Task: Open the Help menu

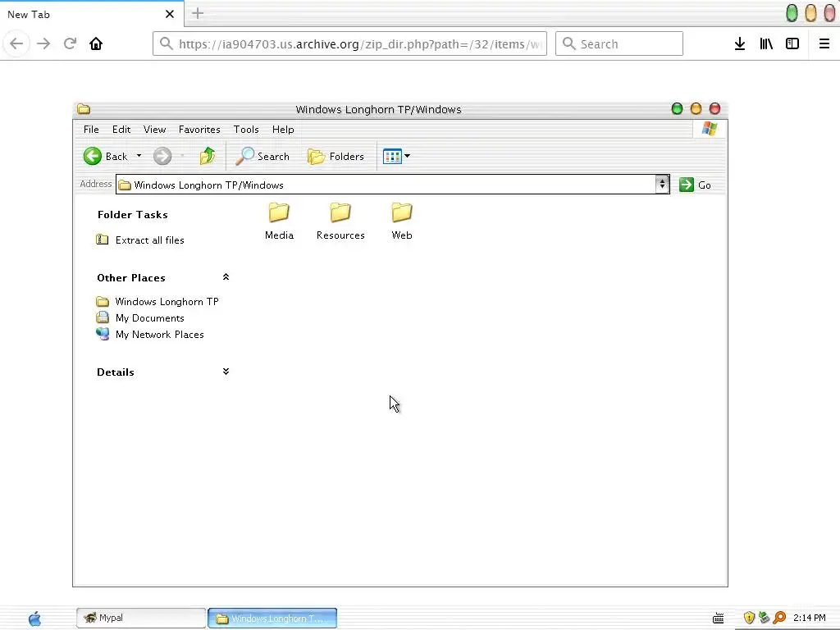Action: [x=283, y=130]
